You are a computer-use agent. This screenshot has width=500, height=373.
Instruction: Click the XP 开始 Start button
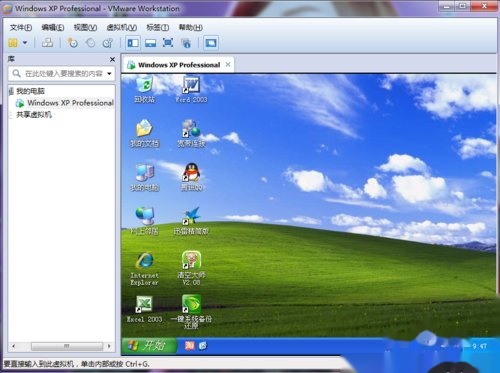pos(149,346)
